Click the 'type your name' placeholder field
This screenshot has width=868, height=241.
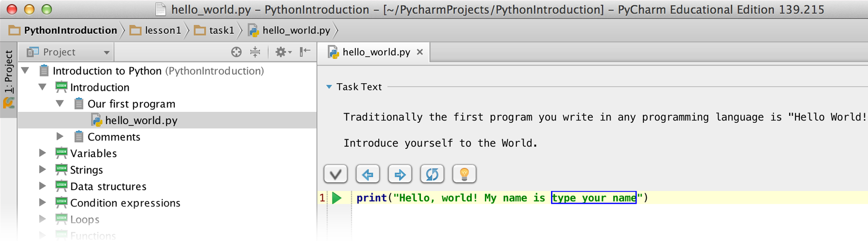[x=593, y=198]
